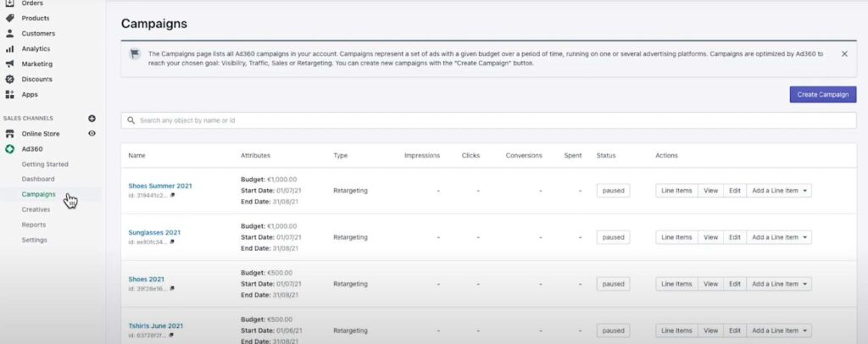868x344 pixels.
Task: Click the search objects input field
Action: click(x=489, y=120)
